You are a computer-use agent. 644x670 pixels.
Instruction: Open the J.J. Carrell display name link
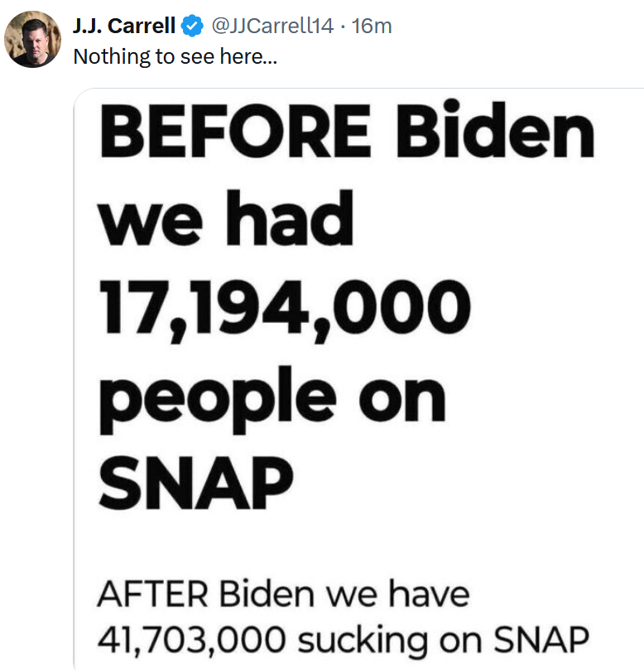(x=125, y=27)
